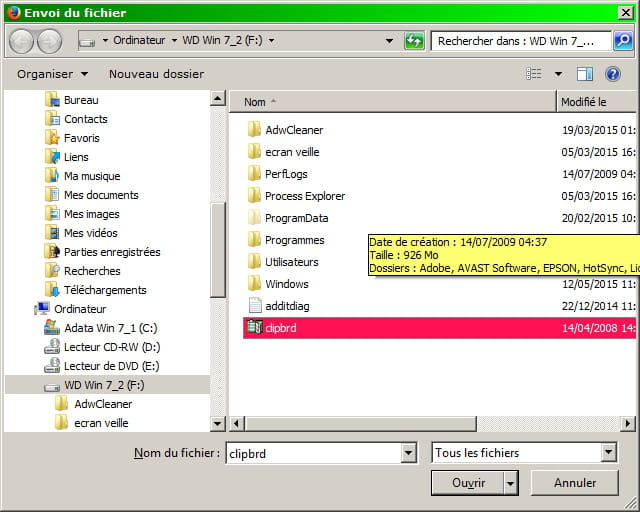Image resolution: width=640 pixels, height=512 pixels.
Task: Click the search magnifier icon
Action: 622,41
